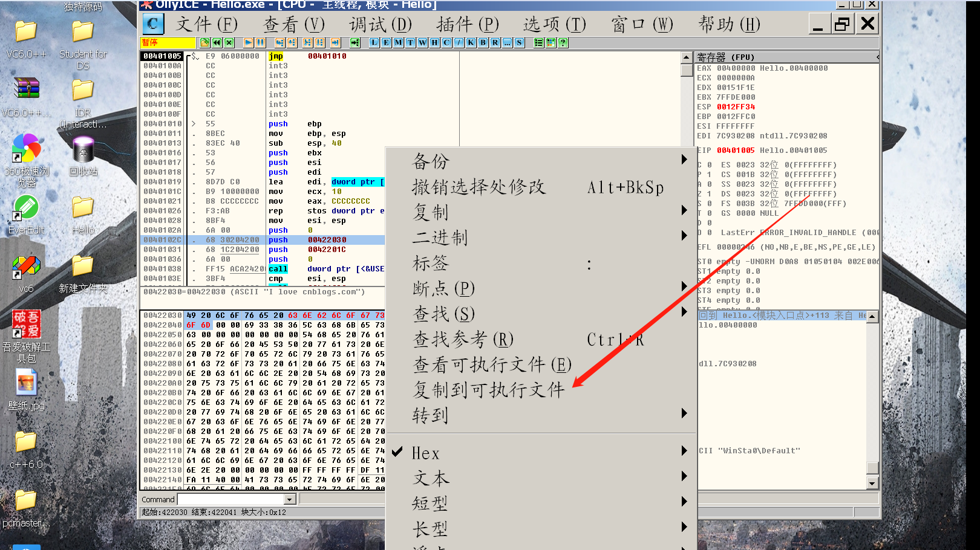
Task: Open the 窗口(W) menu
Action: [x=642, y=24]
